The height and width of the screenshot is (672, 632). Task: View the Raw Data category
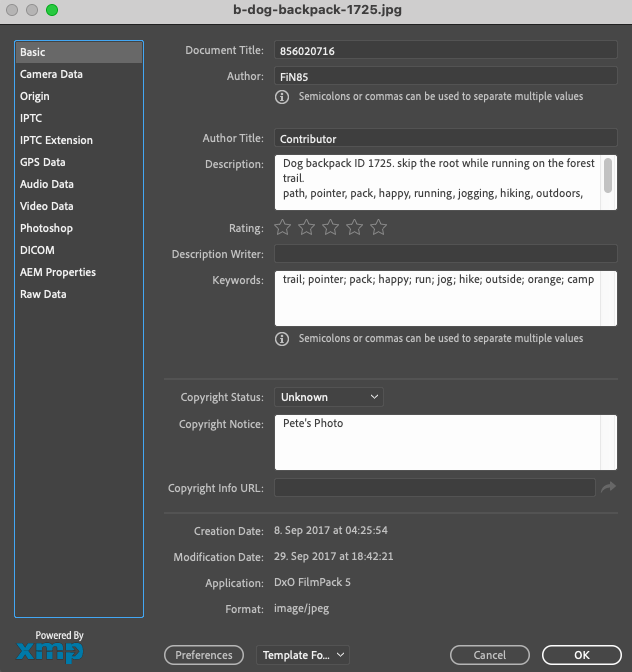(78, 294)
